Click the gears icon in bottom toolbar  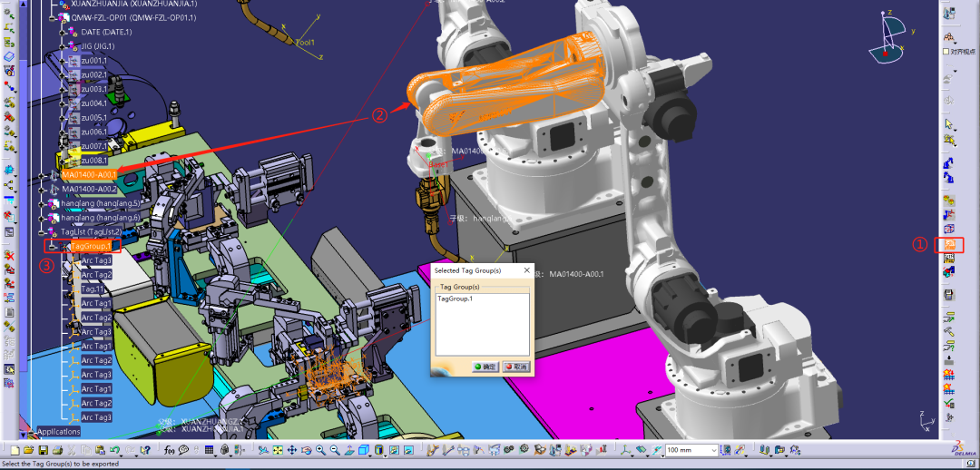point(509,450)
